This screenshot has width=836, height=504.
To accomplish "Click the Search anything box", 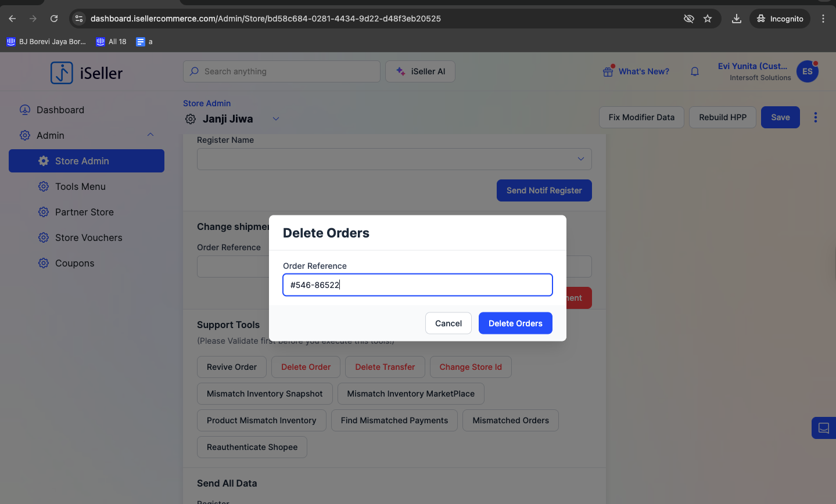I will click(282, 71).
